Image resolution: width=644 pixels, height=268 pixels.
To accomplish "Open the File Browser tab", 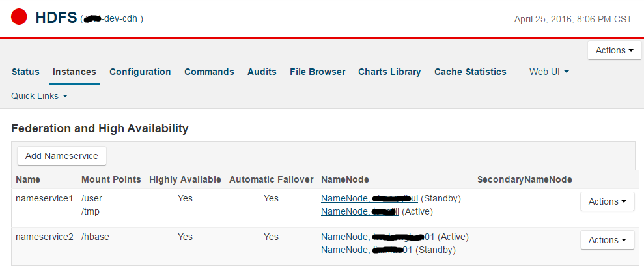I will coord(317,72).
